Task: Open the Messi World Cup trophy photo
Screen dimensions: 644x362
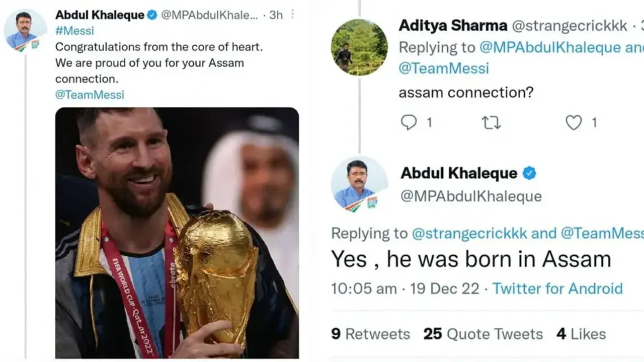Action: [177, 233]
